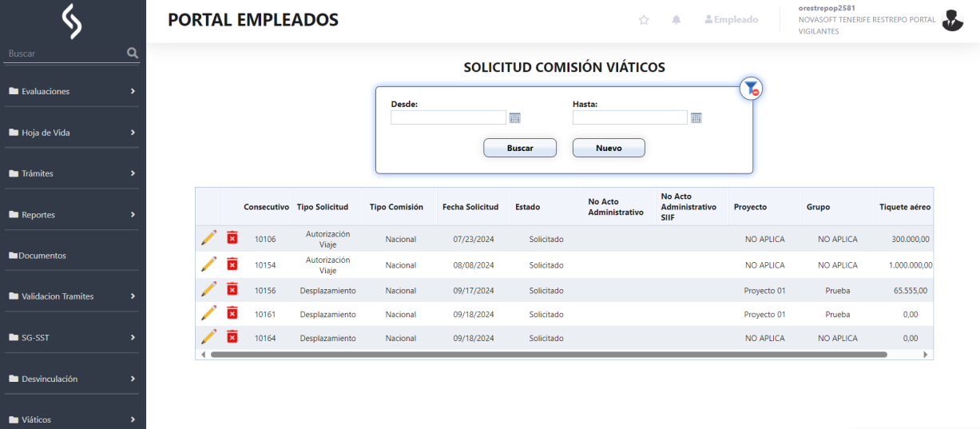
Task: Click the Tiquete aéreo column header
Action: (905, 207)
